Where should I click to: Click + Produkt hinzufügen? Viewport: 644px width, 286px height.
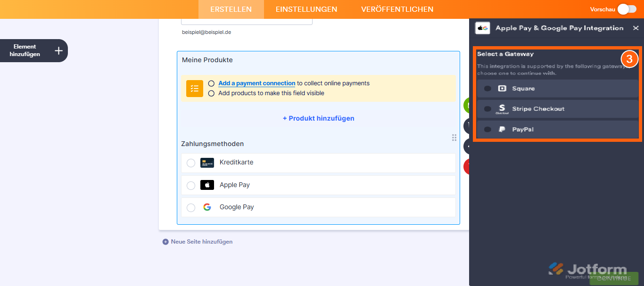[319, 118]
